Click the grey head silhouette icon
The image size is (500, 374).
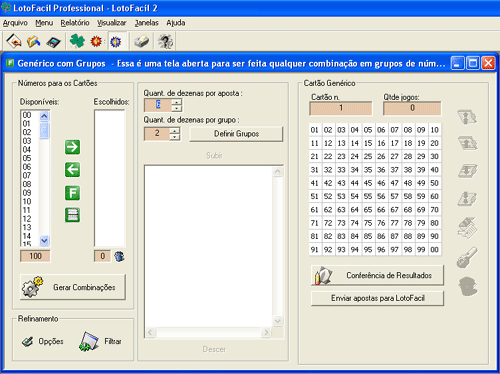tap(468, 286)
